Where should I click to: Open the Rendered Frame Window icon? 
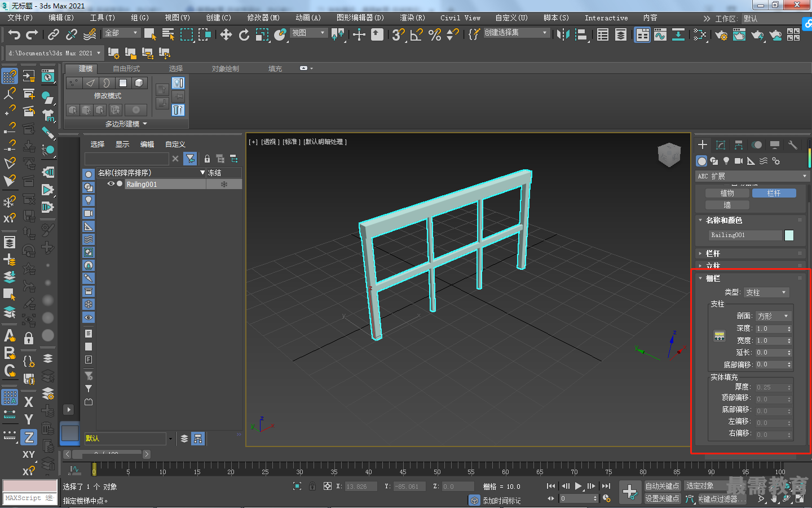pyautogui.click(x=739, y=35)
